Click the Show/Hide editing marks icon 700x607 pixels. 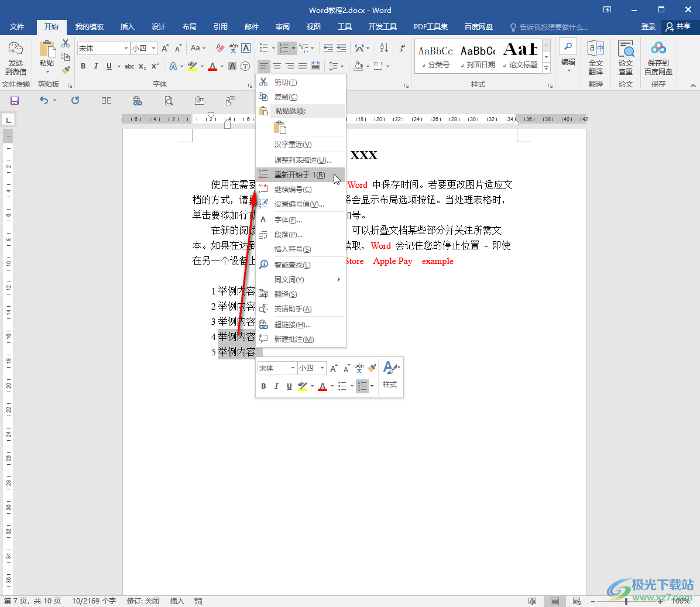point(402,48)
